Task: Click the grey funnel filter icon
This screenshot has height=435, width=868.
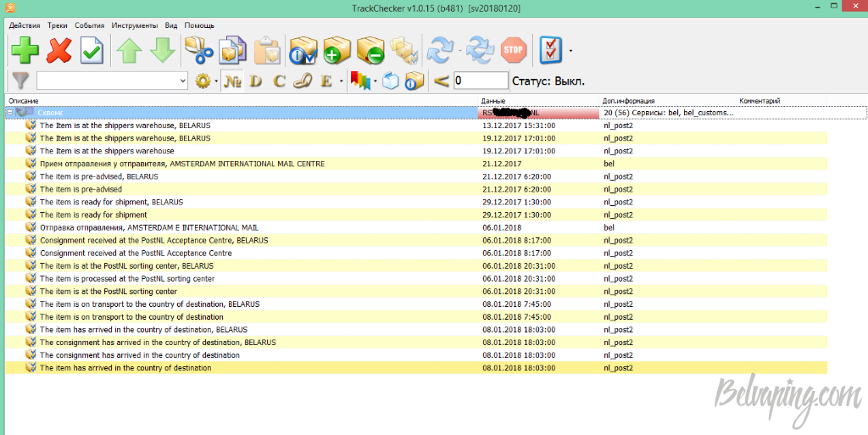Action: 20,81
